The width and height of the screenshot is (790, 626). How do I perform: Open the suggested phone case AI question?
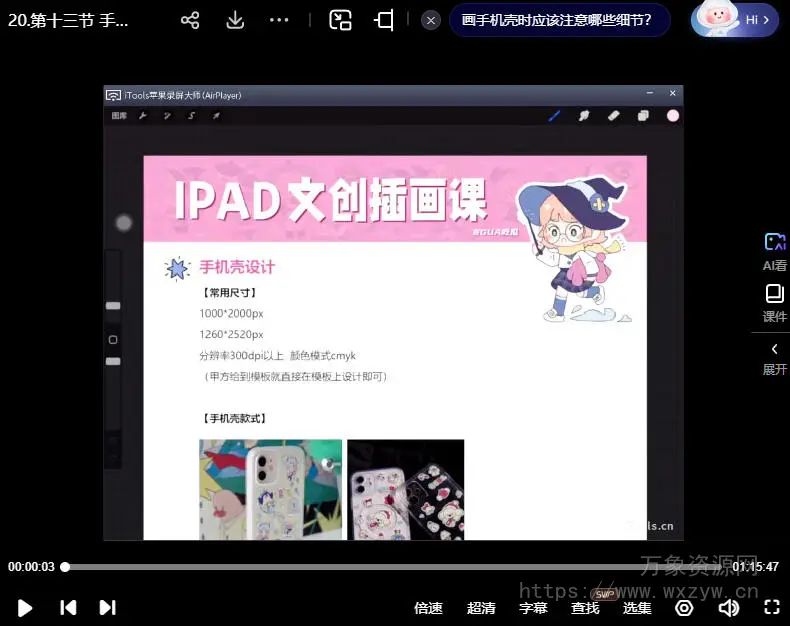click(557, 20)
